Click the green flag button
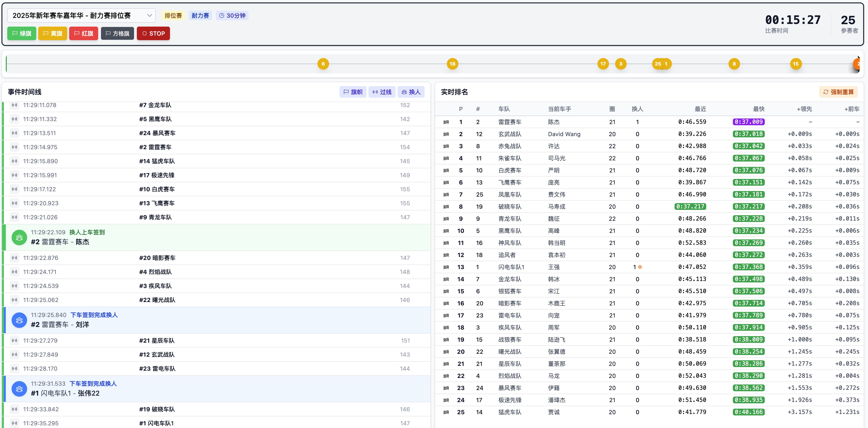Image resolution: width=868 pixels, height=428 pixels. [x=22, y=33]
